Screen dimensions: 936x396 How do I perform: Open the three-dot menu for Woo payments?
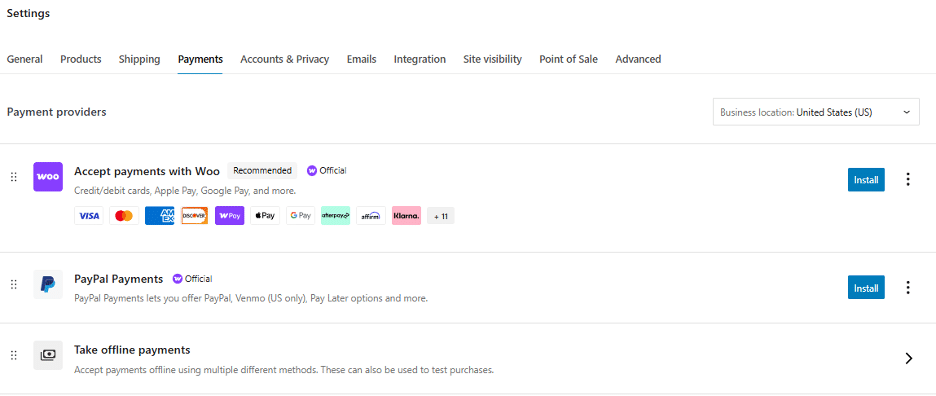908,179
